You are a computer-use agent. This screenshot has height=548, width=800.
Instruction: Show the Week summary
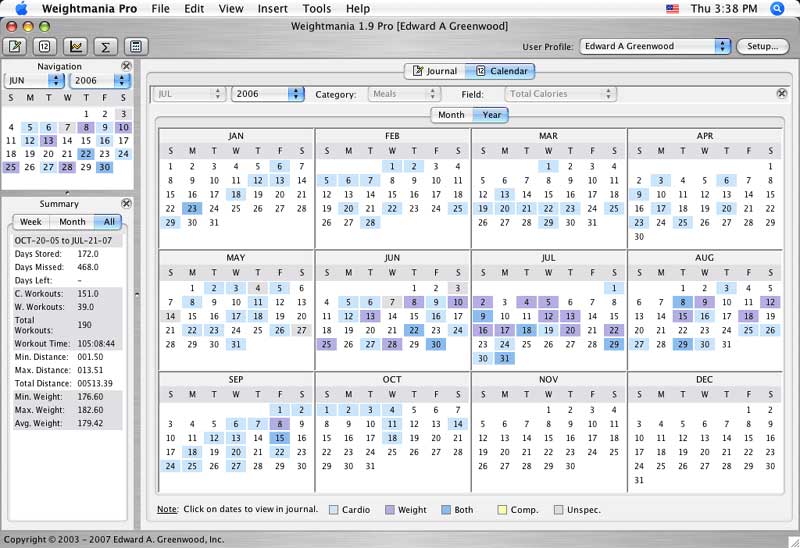pos(31,221)
